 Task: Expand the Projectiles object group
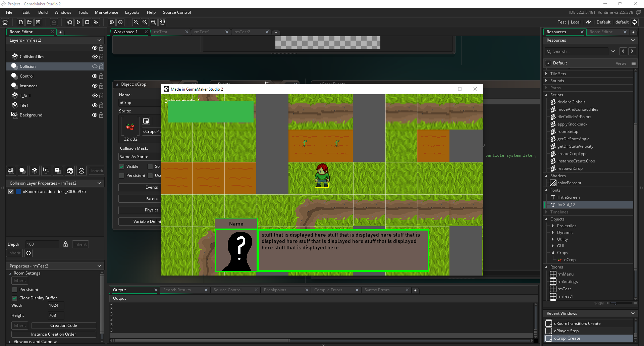553,226
